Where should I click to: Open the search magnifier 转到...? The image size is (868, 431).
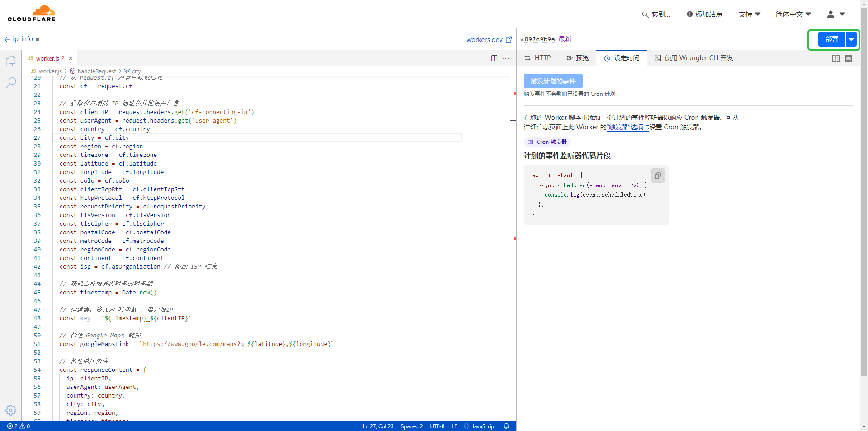(x=656, y=14)
